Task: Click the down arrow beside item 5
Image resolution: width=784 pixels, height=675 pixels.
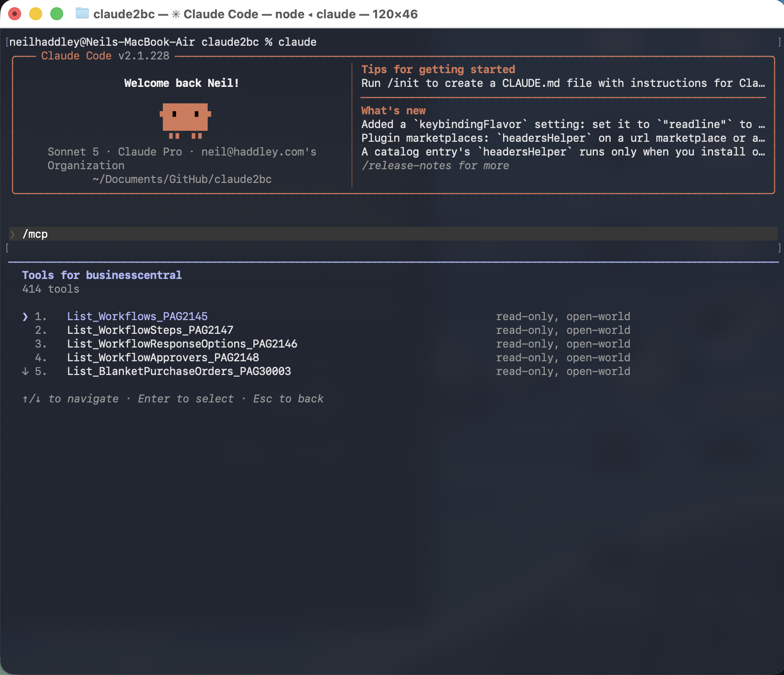Action: tap(25, 371)
